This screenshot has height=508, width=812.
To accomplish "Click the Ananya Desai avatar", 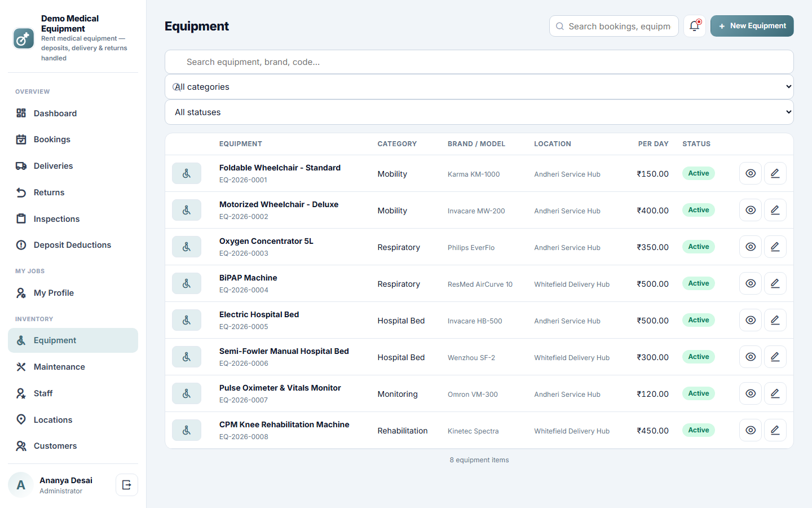I will pyautogui.click(x=21, y=485).
